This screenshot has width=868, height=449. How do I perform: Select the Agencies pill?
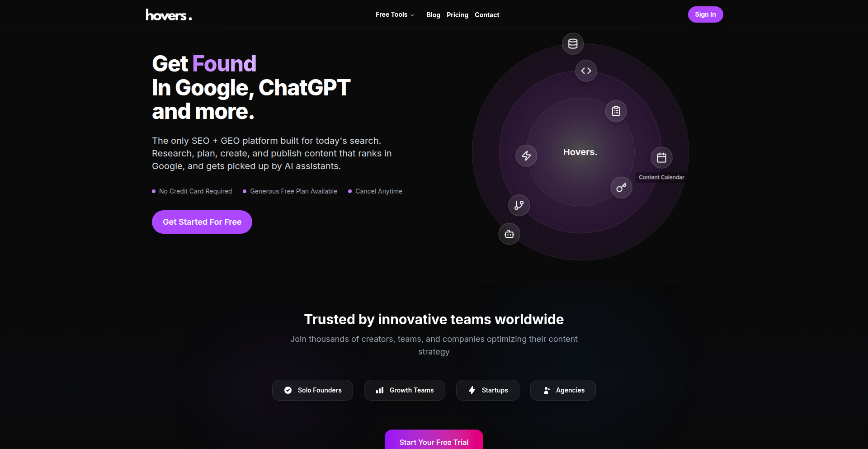[563, 390]
